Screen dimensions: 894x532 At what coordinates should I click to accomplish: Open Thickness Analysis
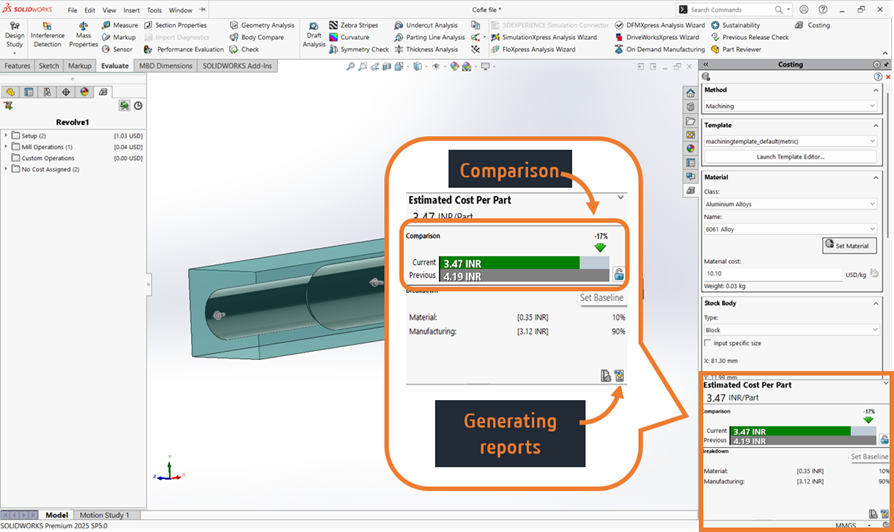click(426, 49)
